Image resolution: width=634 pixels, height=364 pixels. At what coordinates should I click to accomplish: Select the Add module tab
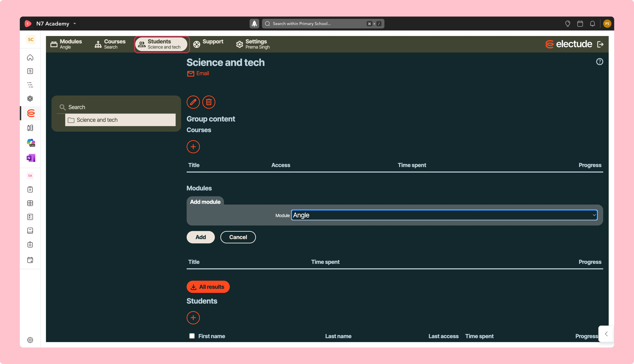205,201
